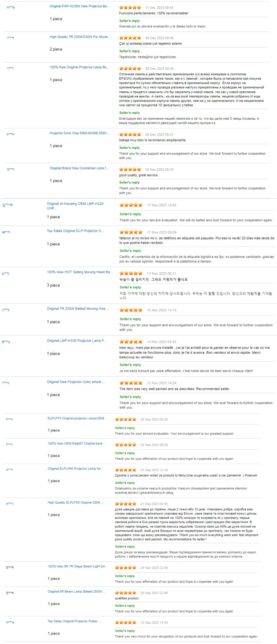Open the ELPLP78 Original projector Lamp link

pos(77,418)
